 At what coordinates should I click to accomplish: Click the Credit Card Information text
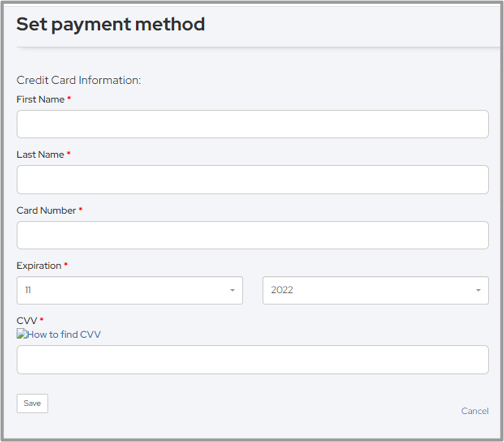[x=79, y=80]
